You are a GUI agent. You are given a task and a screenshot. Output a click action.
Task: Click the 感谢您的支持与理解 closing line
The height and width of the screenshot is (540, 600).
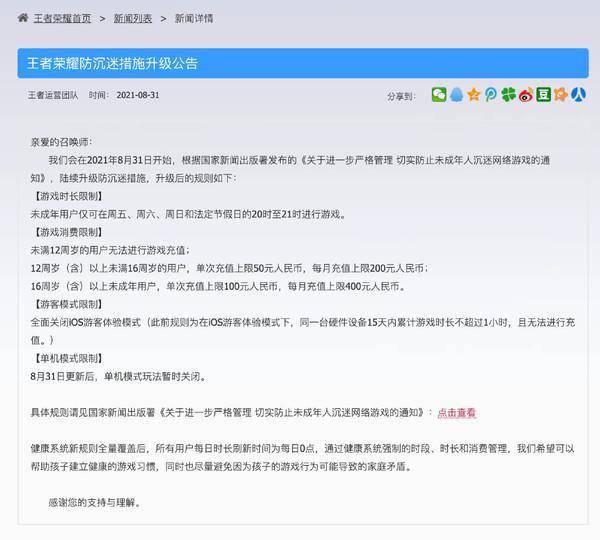click(x=95, y=502)
